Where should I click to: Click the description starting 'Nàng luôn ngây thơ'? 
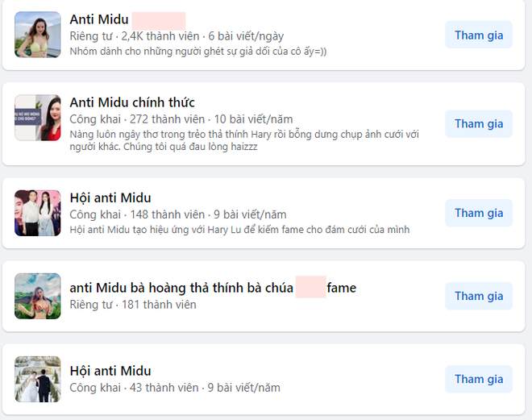[244, 140]
